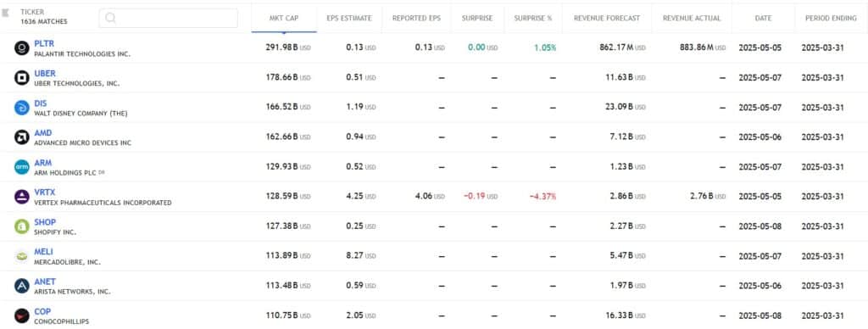Open the SHOP ticker link

(45, 222)
